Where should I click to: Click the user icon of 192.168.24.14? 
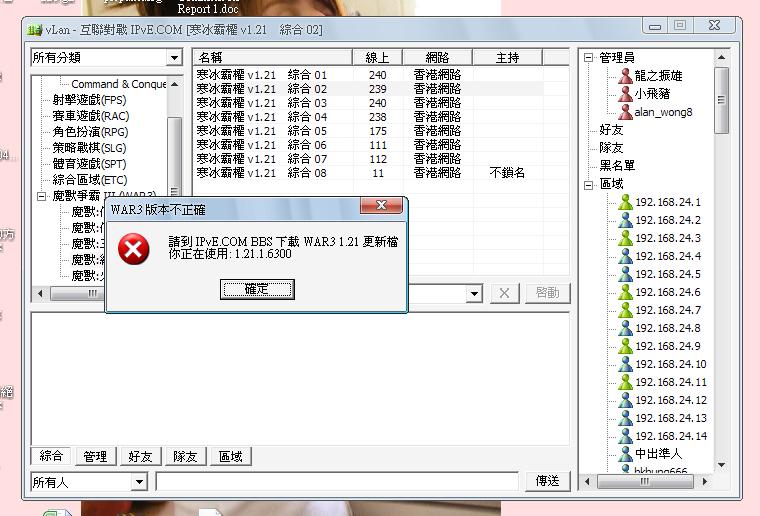(x=625, y=436)
